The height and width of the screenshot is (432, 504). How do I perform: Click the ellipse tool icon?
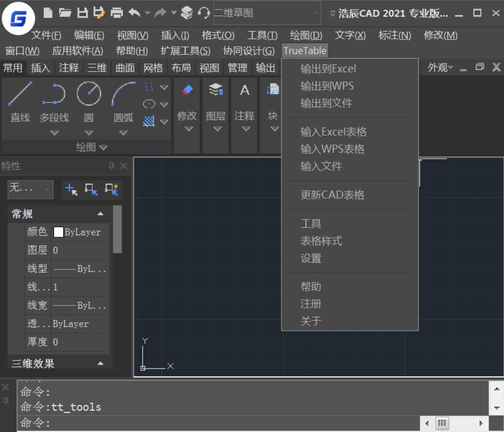tap(149, 104)
